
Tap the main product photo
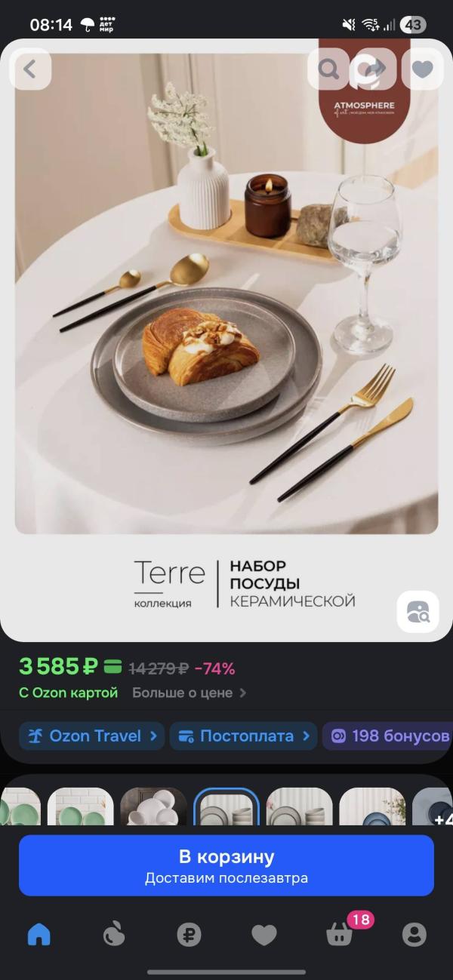tap(226, 293)
